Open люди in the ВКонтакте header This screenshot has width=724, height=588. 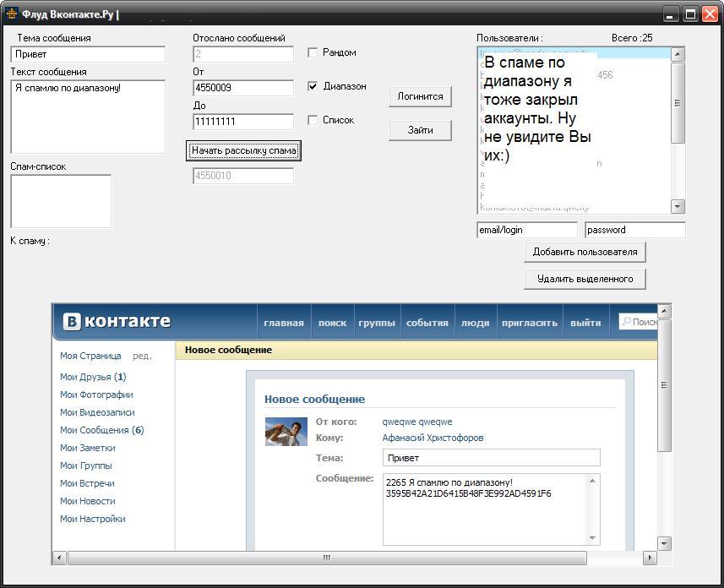[475, 323]
